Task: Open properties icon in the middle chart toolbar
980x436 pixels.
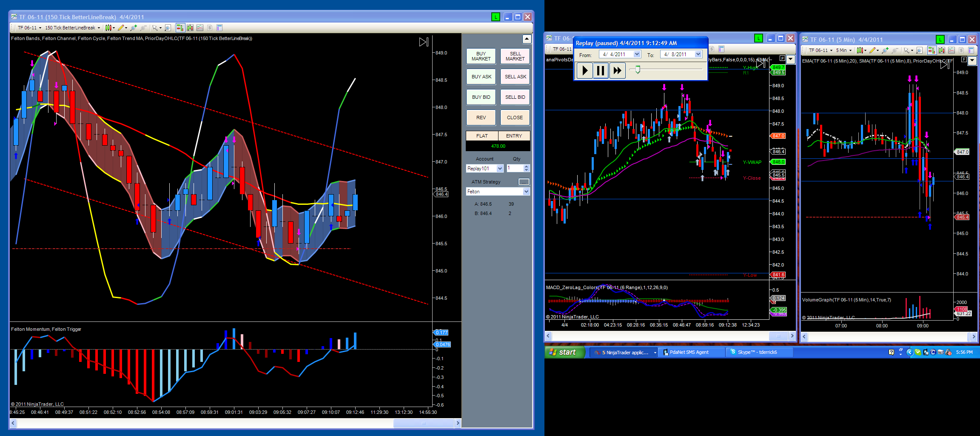Action: pos(721,49)
